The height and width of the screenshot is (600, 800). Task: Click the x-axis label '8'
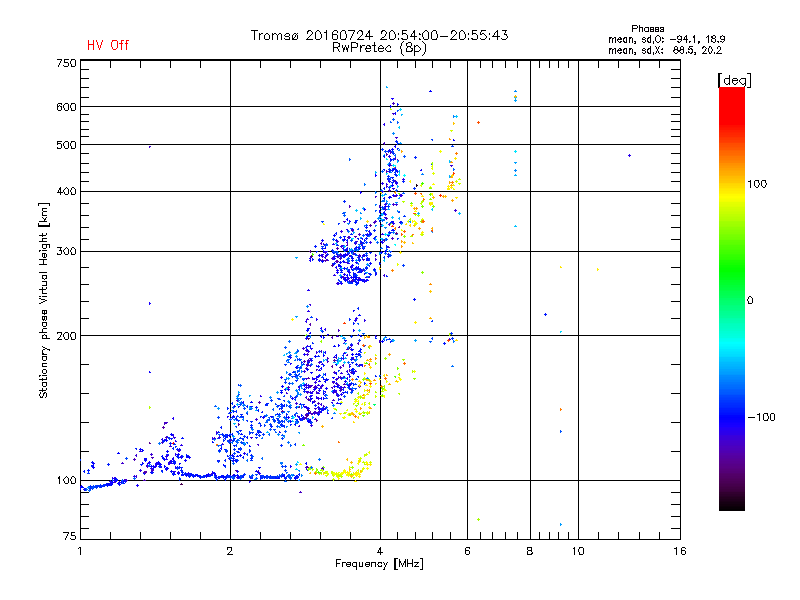point(530,551)
